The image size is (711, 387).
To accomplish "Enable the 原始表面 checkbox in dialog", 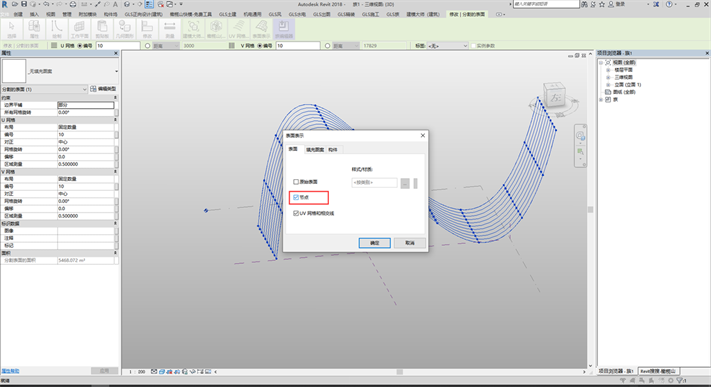I will click(x=296, y=182).
